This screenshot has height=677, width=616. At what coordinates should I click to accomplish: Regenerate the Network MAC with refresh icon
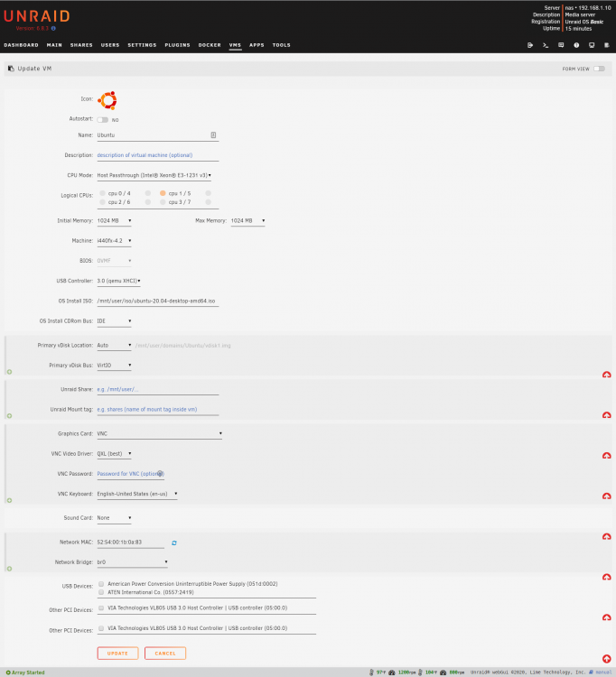click(x=174, y=543)
